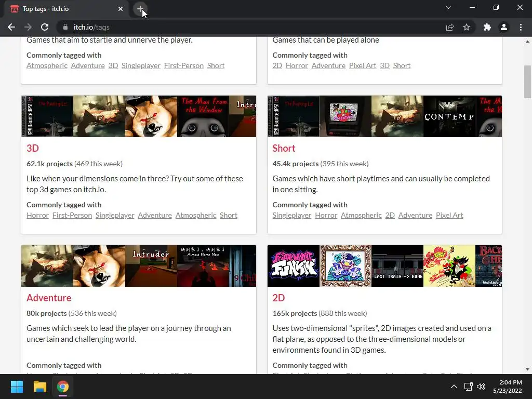The width and height of the screenshot is (532, 399).
Task: Open the Almost Home Now thumbnail
Action: click(x=203, y=266)
